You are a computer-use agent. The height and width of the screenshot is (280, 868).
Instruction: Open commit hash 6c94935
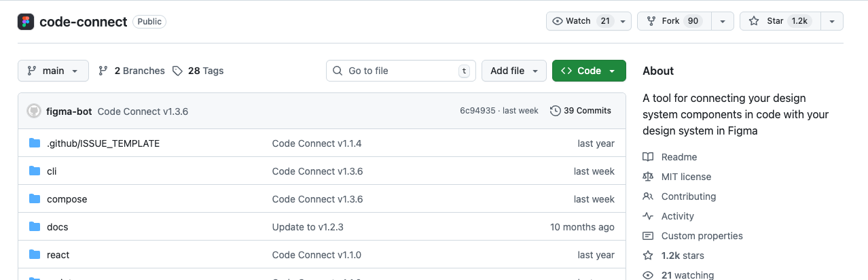(477, 111)
